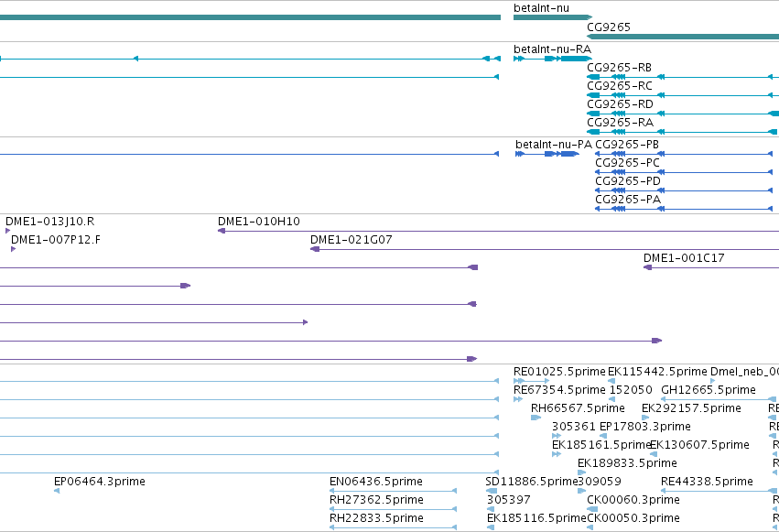Image resolution: width=779 pixels, height=532 pixels.
Task: Click the EP17803.3prime EST label
Action: click(x=645, y=427)
